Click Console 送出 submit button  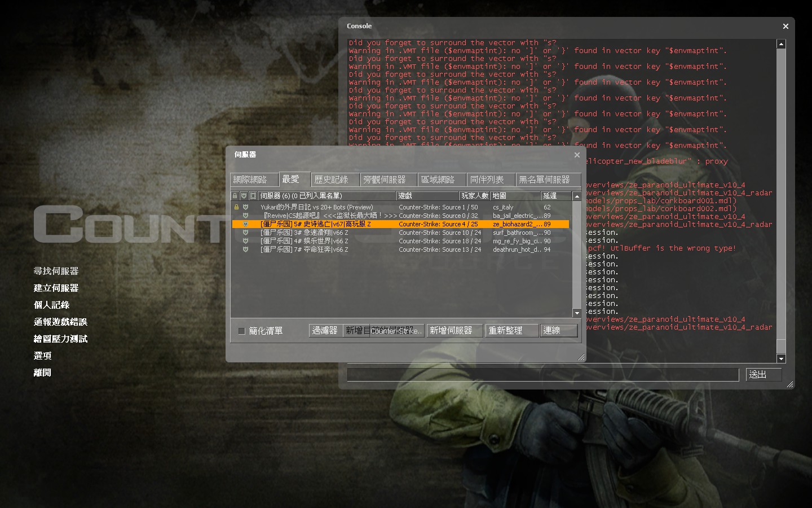click(x=764, y=374)
